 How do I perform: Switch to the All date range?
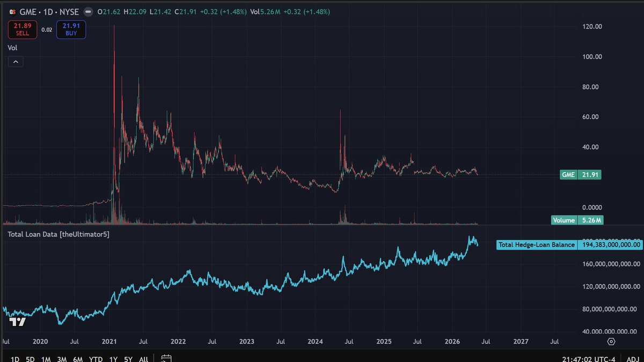143,359
